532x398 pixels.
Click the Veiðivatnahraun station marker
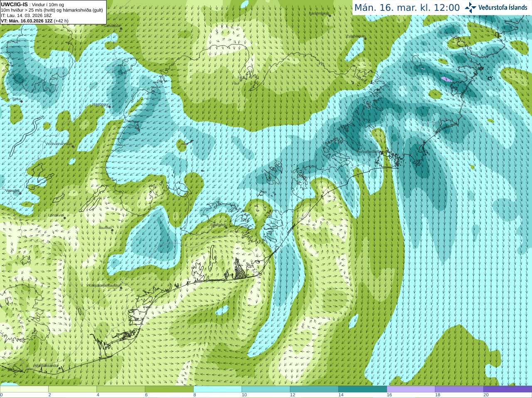pyautogui.click(x=73, y=146)
